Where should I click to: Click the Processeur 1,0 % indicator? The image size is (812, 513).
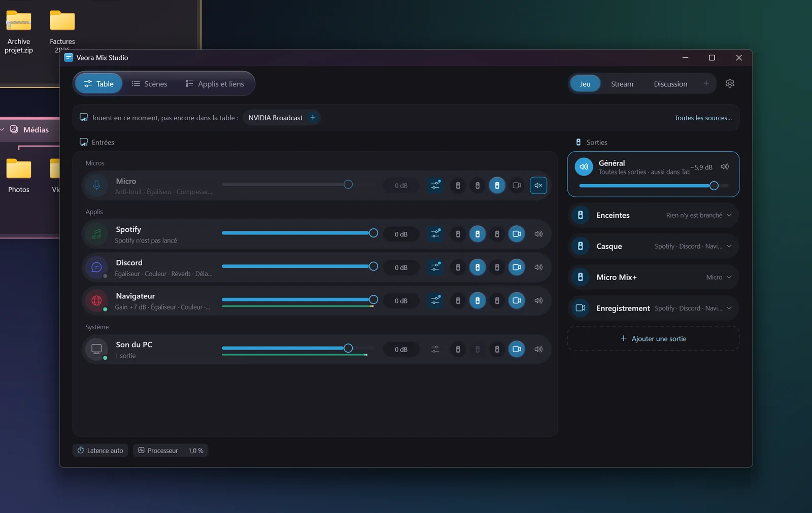click(171, 451)
